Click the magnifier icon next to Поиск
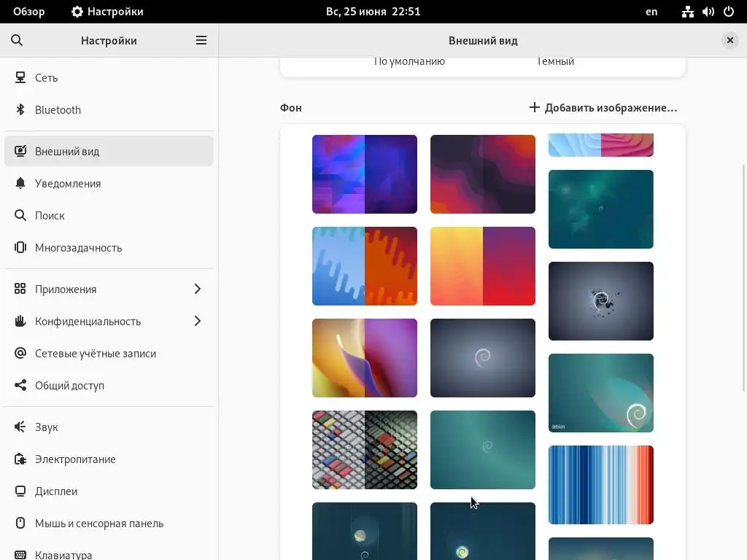Image resolution: width=747 pixels, height=560 pixels. tap(20, 215)
